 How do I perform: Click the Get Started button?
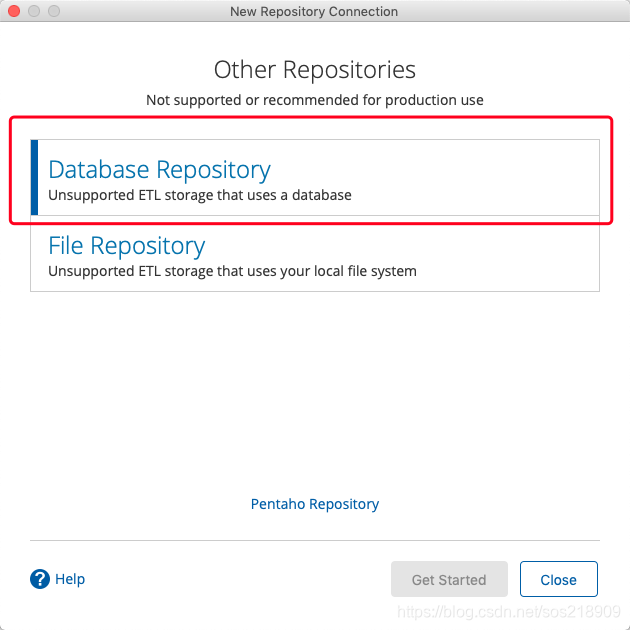(449, 579)
